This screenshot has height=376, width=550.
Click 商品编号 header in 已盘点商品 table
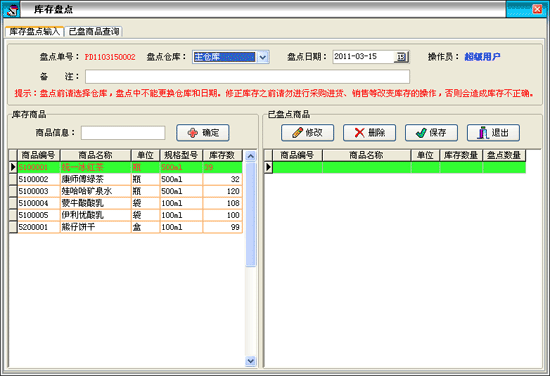pyautogui.click(x=297, y=155)
